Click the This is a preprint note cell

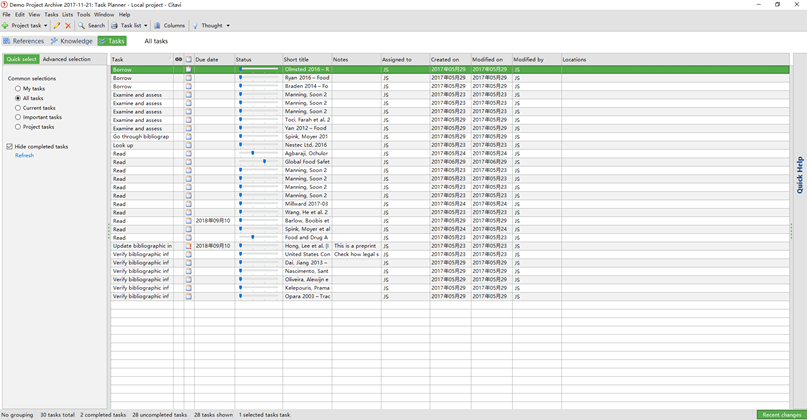coord(355,246)
